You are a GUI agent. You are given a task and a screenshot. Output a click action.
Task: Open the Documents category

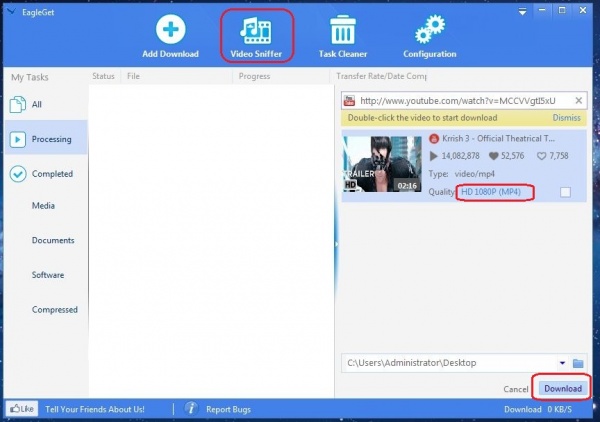tap(53, 240)
